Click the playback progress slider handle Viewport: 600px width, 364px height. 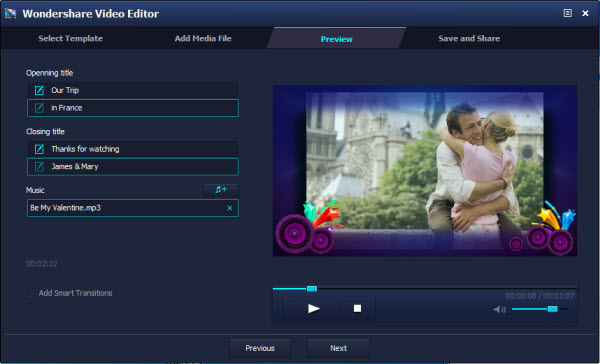point(312,289)
